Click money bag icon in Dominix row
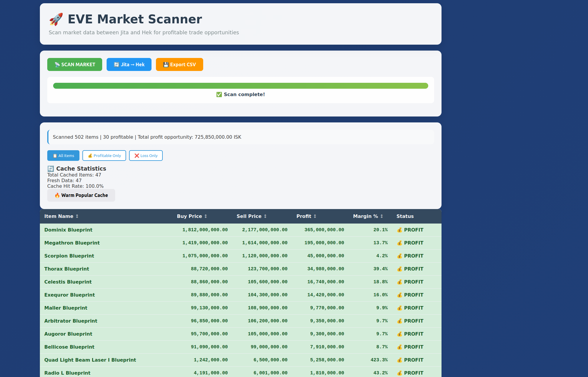This screenshot has width=588, height=377. (x=400, y=230)
